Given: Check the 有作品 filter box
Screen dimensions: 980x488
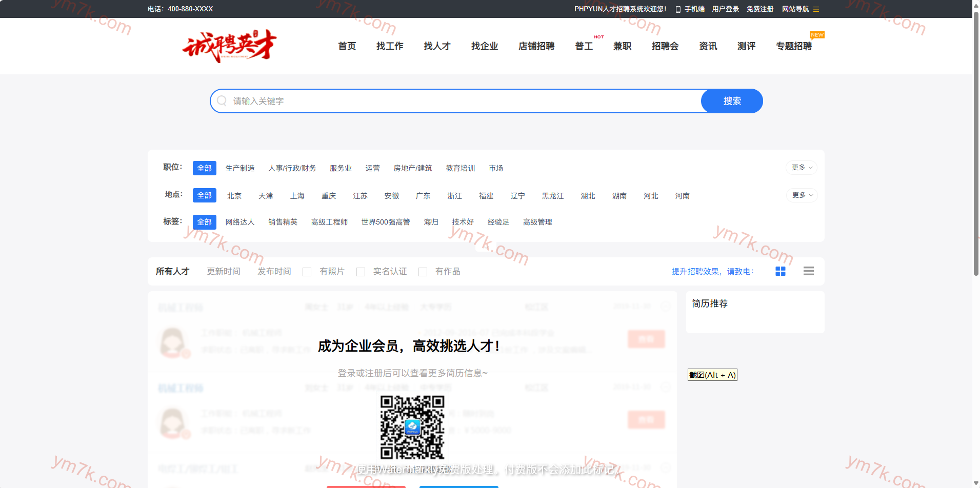Looking at the screenshot, I should [423, 272].
